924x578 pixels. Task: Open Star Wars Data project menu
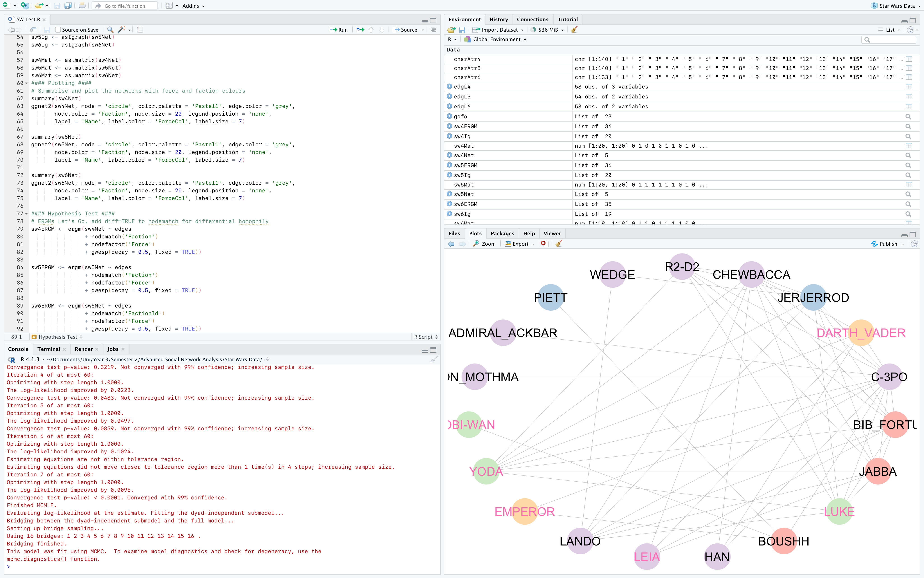tap(896, 6)
